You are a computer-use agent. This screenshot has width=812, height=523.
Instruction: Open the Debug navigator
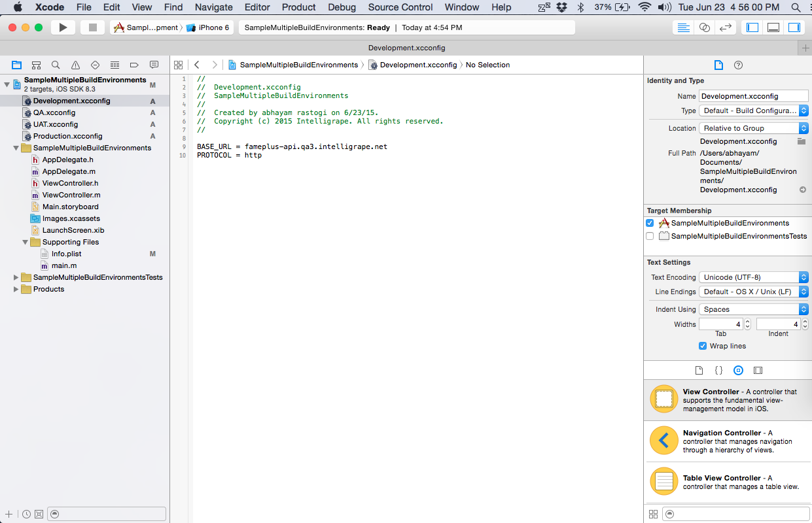tap(115, 65)
